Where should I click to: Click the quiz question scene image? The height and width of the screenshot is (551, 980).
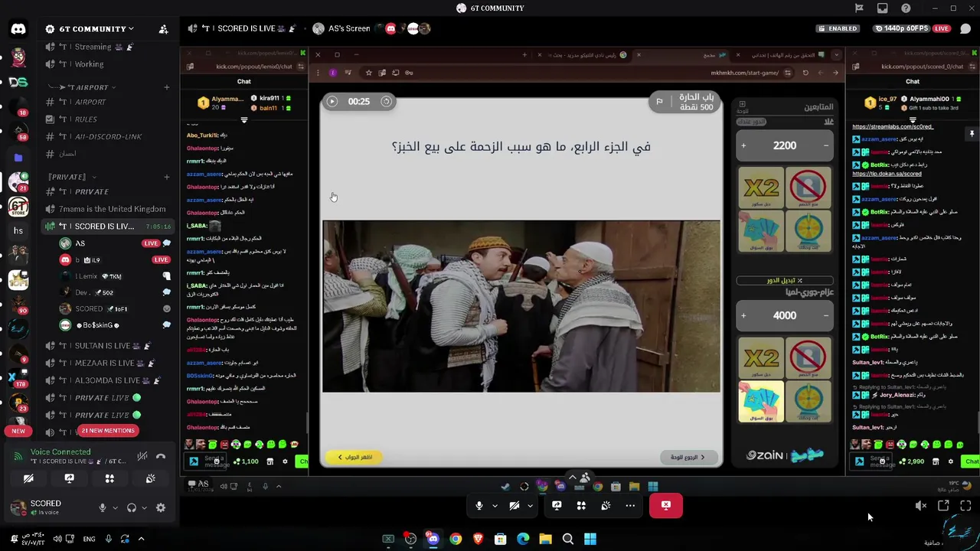click(x=521, y=306)
